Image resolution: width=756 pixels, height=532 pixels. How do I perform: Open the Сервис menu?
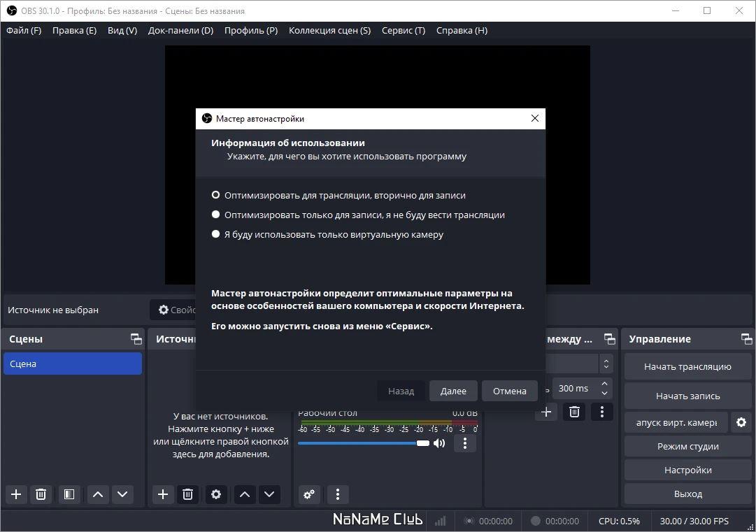[x=404, y=30]
